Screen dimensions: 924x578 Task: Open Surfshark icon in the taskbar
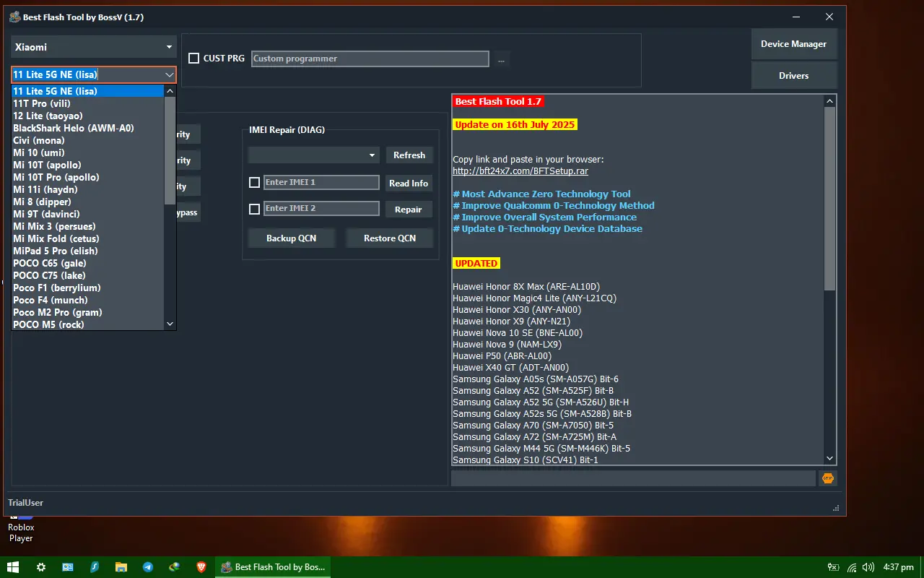pos(95,567)
